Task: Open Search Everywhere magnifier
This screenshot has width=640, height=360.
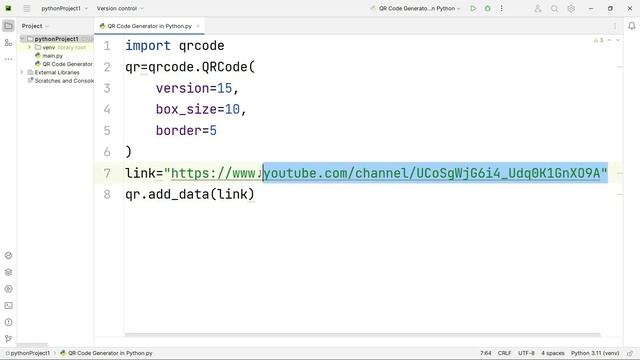Action: (554, 8)
